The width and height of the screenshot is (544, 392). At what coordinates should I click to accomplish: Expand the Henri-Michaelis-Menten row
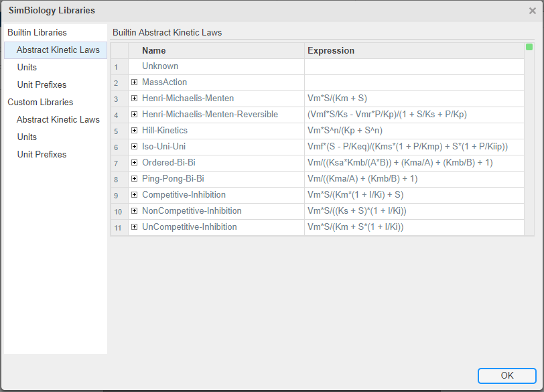point(135,99)
